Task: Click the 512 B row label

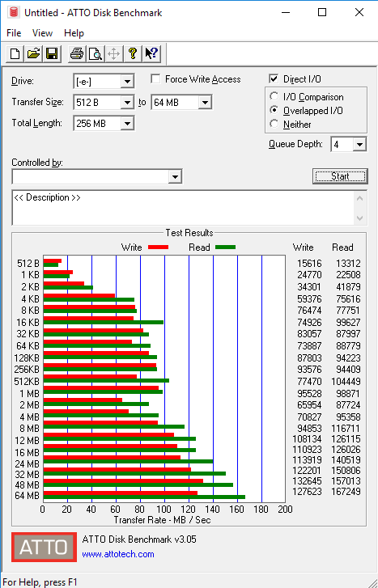Action: point(28,264)
